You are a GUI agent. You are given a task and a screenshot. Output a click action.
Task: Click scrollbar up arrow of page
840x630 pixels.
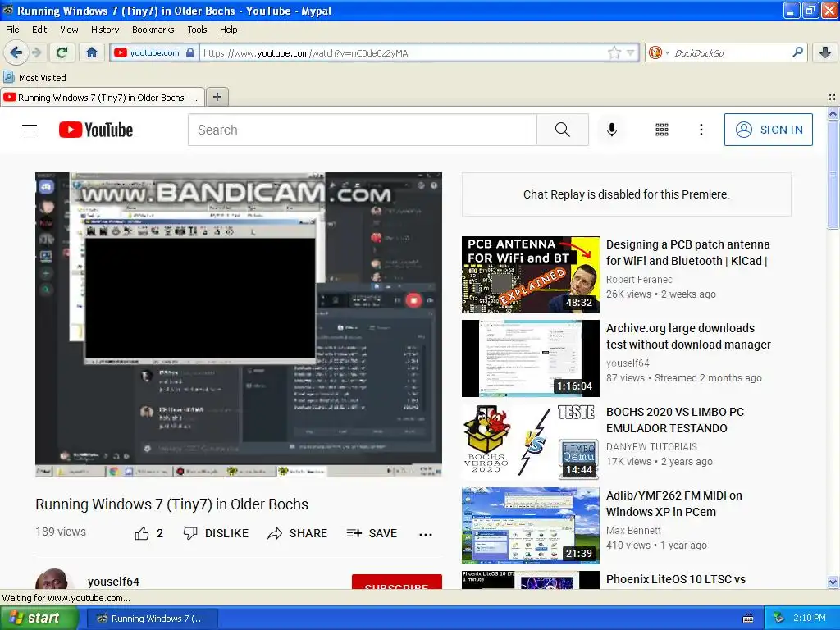(x=833, y=113)
